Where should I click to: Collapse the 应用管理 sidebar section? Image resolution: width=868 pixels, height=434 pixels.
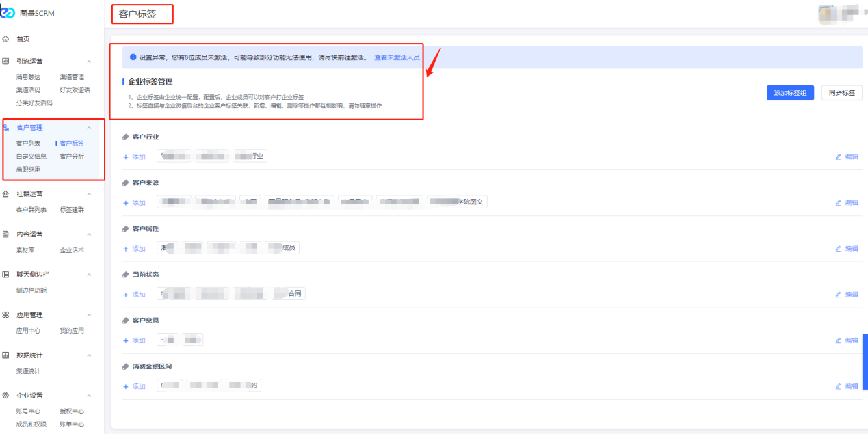tap(89, 315)
